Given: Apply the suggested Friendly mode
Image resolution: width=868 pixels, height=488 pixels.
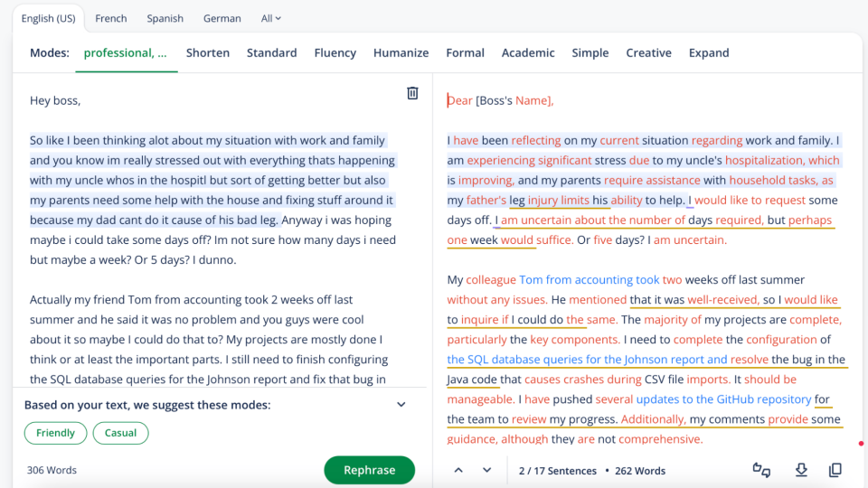Looking at the screenshot, I should pos(55,433).
